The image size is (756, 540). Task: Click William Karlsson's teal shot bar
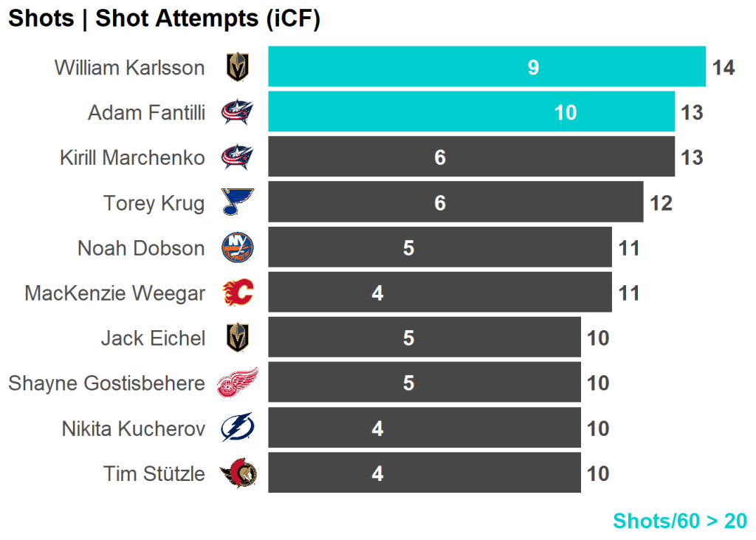(487, 67)
